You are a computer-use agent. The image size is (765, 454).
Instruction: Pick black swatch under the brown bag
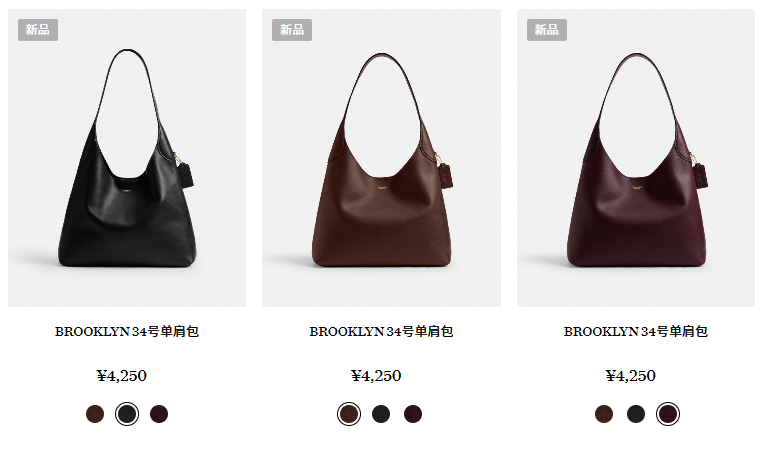click(x=381, y=414)
